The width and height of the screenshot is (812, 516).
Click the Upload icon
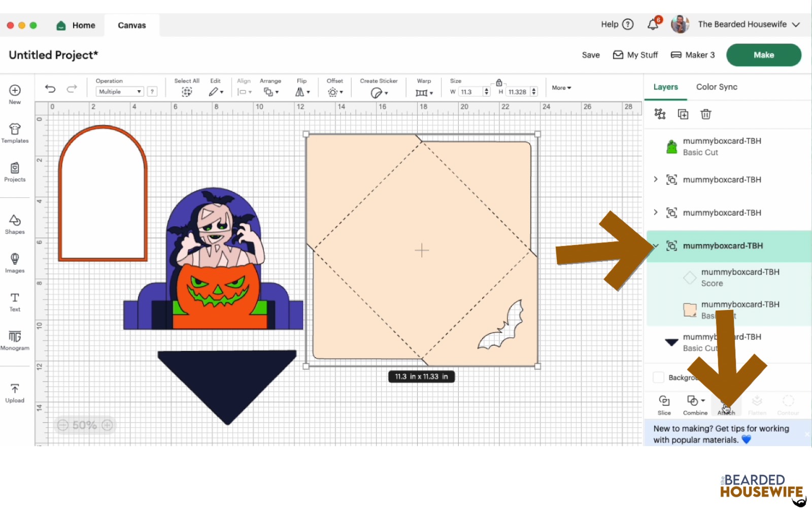tap(15, 393)
